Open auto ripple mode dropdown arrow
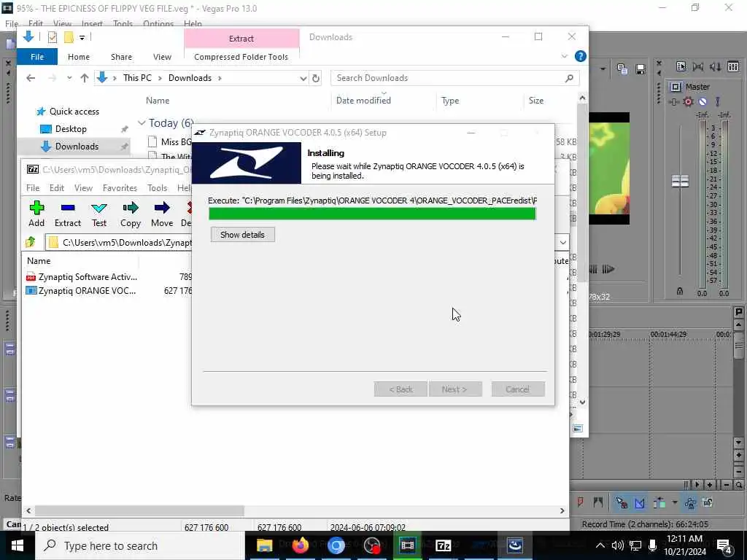Viewport: 747px width, 560px height. point(675,502)
